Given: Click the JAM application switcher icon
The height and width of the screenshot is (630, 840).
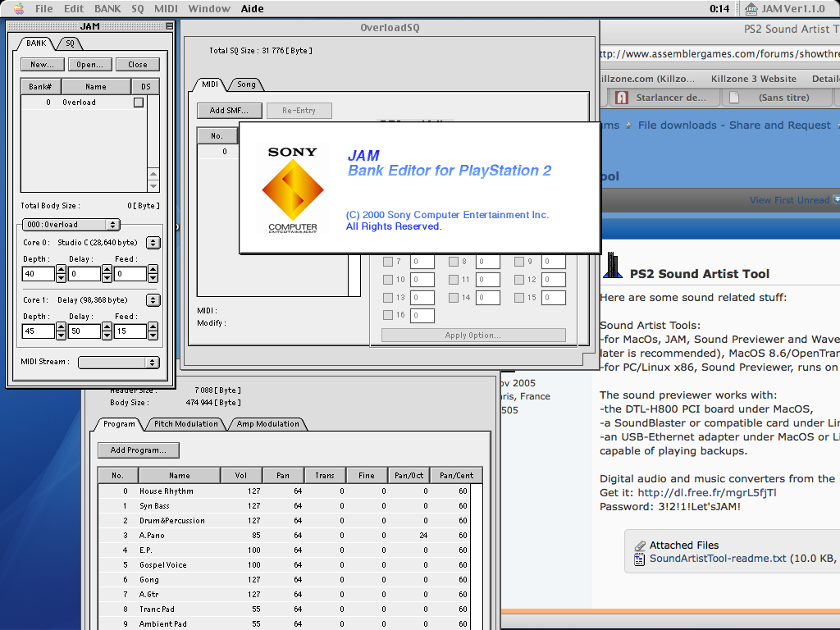Looking at the screenshot, I should (x=751, y=8).
